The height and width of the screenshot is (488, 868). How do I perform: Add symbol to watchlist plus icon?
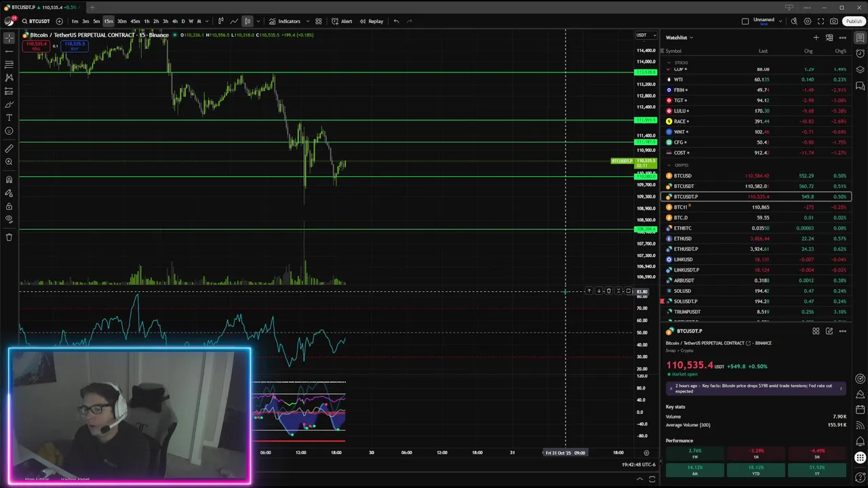click(816, 37)
